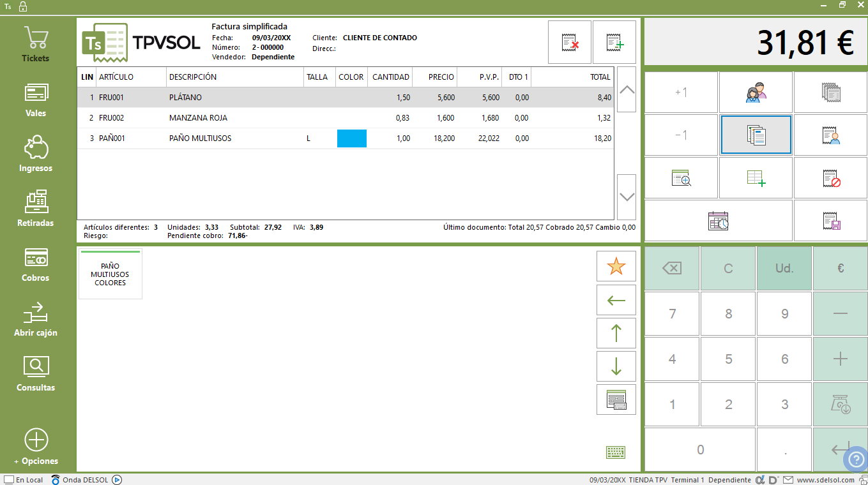
Task: Click keypad minus key
Action: (841, 314)
